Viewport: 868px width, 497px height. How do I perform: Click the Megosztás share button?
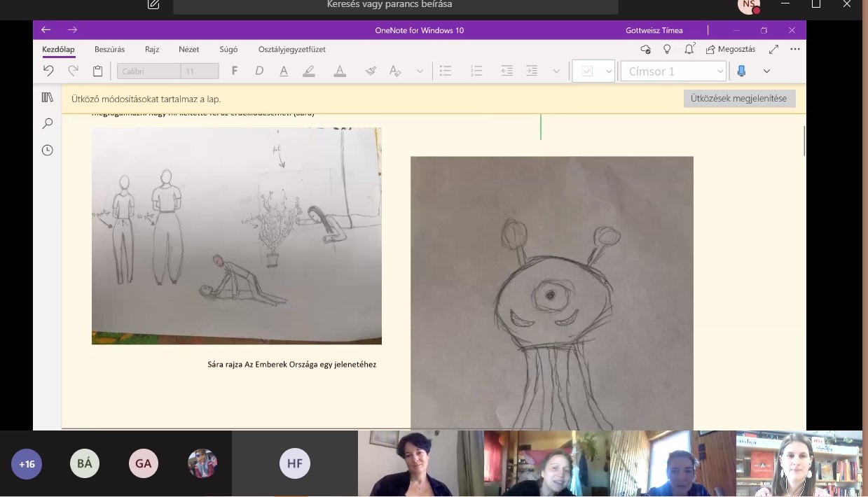(x=730, y=49)
